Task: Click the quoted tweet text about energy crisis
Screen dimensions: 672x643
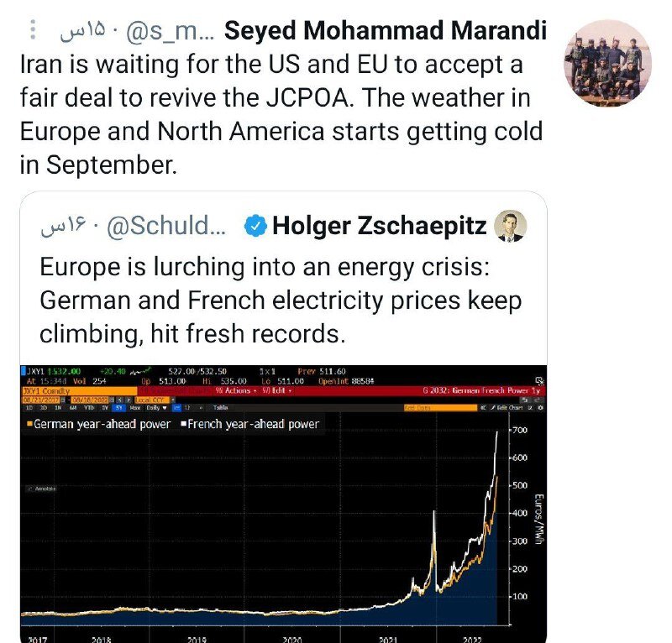Action: click(x=281, y=300)
